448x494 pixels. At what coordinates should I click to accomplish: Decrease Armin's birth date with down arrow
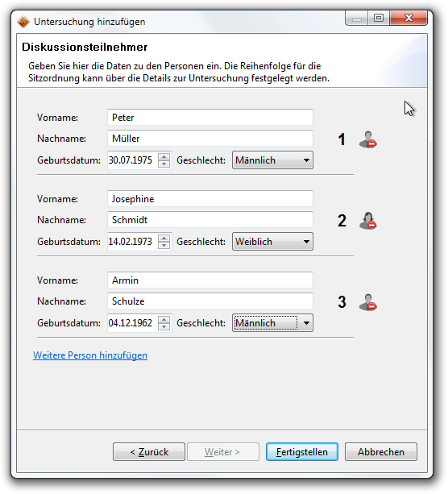click(164, 326)
